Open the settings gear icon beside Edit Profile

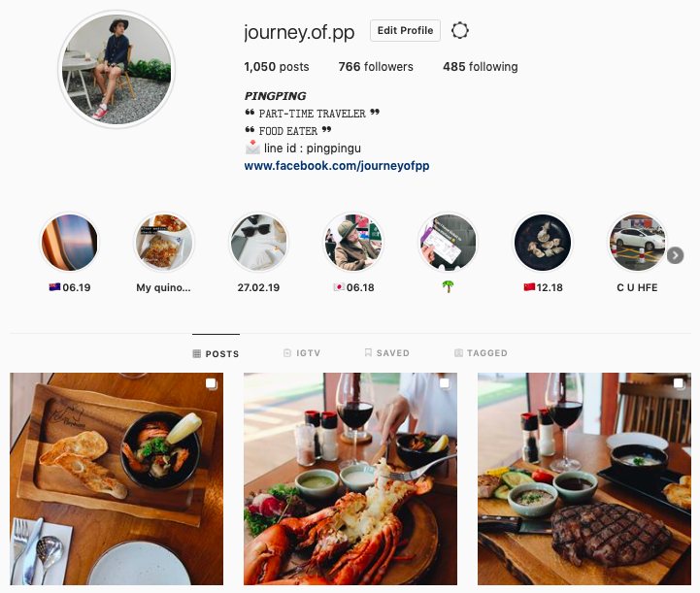pos(460,31)
